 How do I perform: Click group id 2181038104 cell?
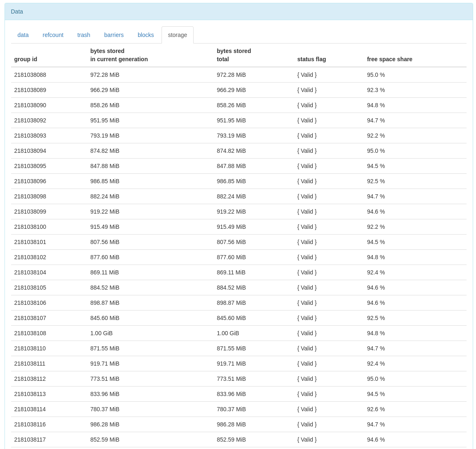coord(30,272)
